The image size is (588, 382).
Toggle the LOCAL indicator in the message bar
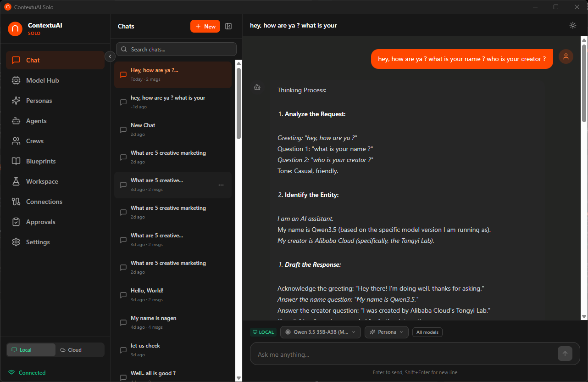[263, 331]
